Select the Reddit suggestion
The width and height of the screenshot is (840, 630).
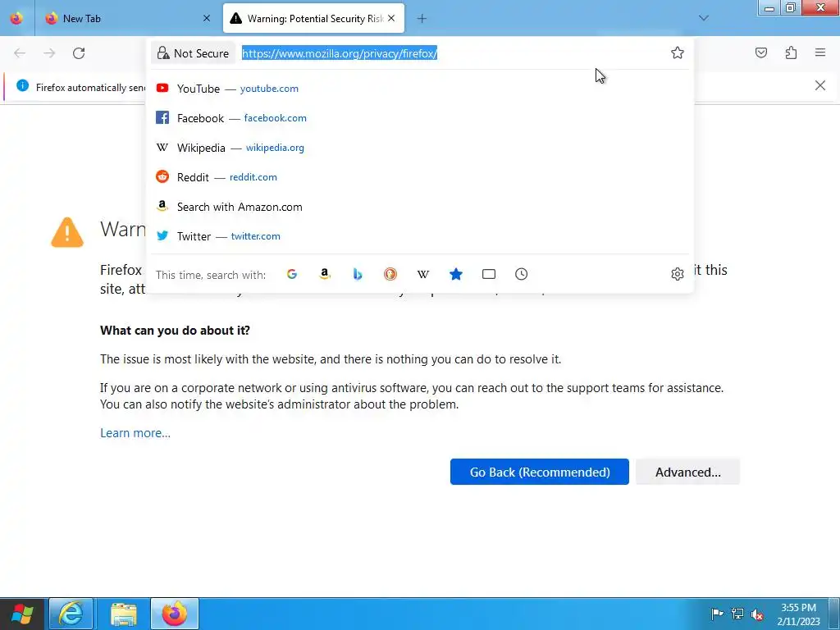point(419,177)
